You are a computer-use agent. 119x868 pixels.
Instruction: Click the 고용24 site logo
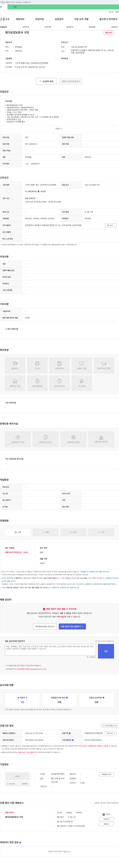click(4, 19)
